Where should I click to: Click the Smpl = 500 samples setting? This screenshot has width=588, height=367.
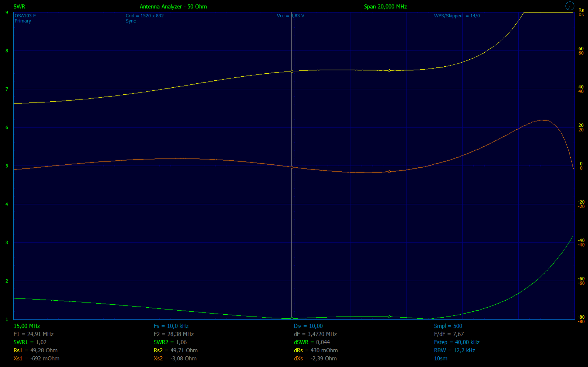448,326
